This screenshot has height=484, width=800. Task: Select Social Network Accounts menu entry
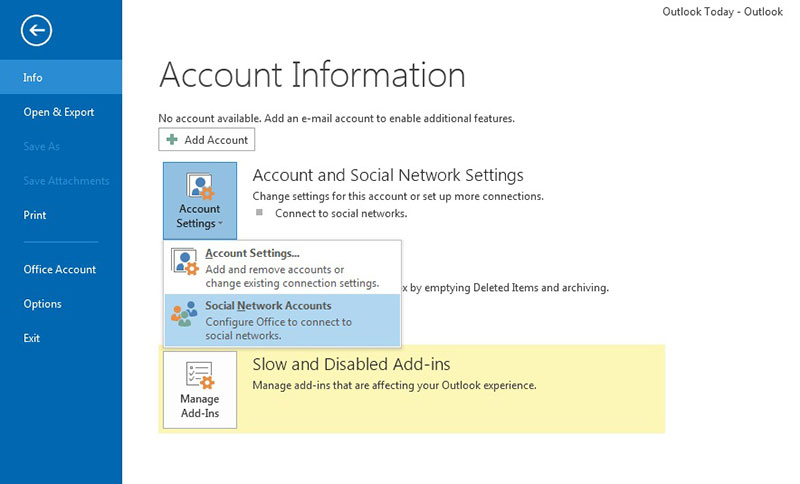tap(282, 320)
